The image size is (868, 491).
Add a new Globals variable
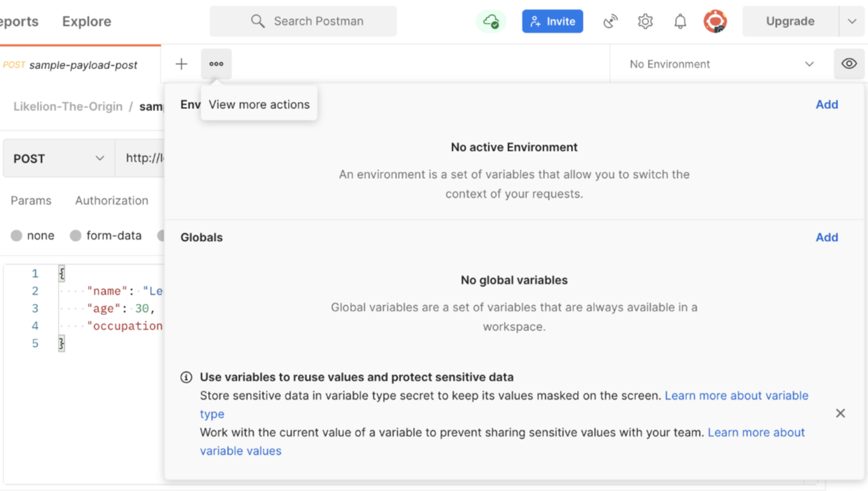[x=827, y=237]
